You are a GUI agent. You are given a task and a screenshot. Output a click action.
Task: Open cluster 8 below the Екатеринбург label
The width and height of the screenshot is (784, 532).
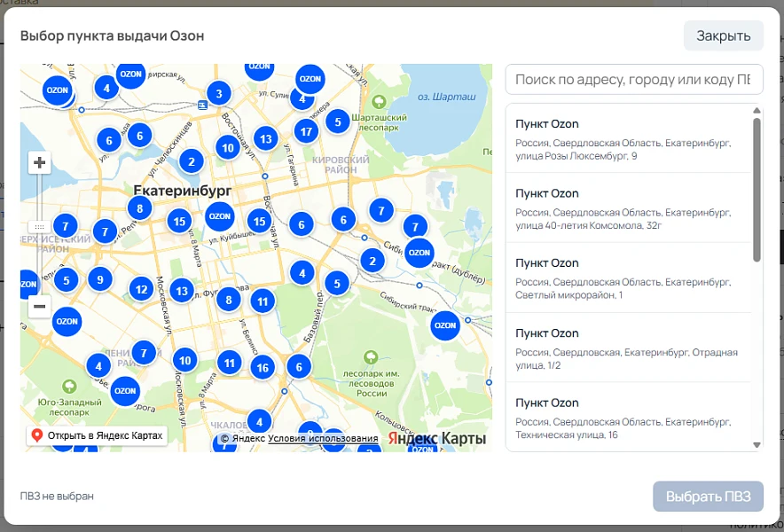point(140,208)
